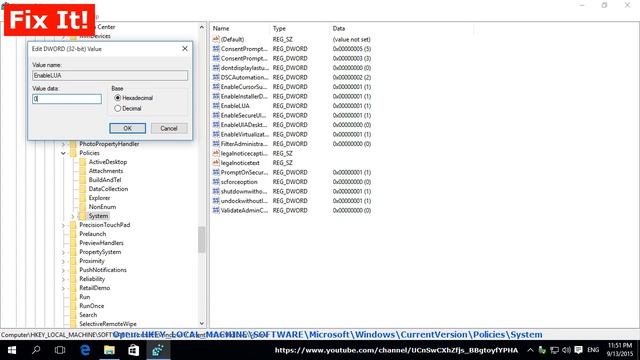640x360 pixels.
Task: Select the RunOnce key
Action: [92, 306]
